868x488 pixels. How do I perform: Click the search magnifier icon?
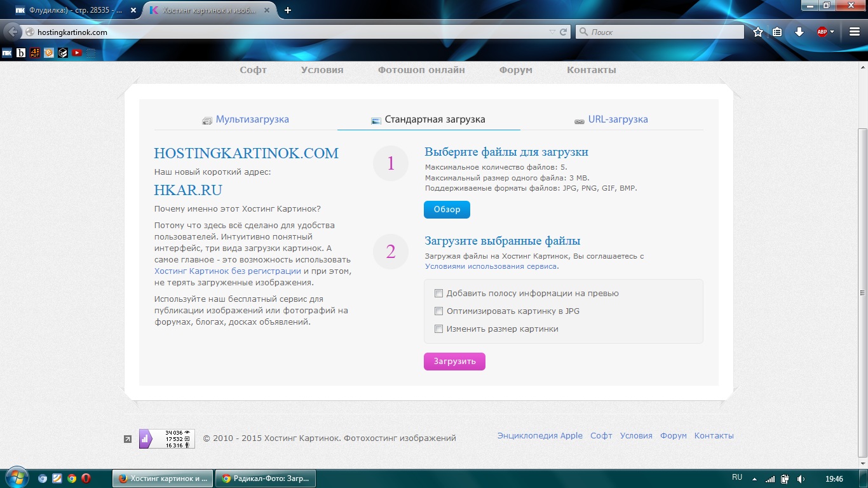tap(583, 32)
